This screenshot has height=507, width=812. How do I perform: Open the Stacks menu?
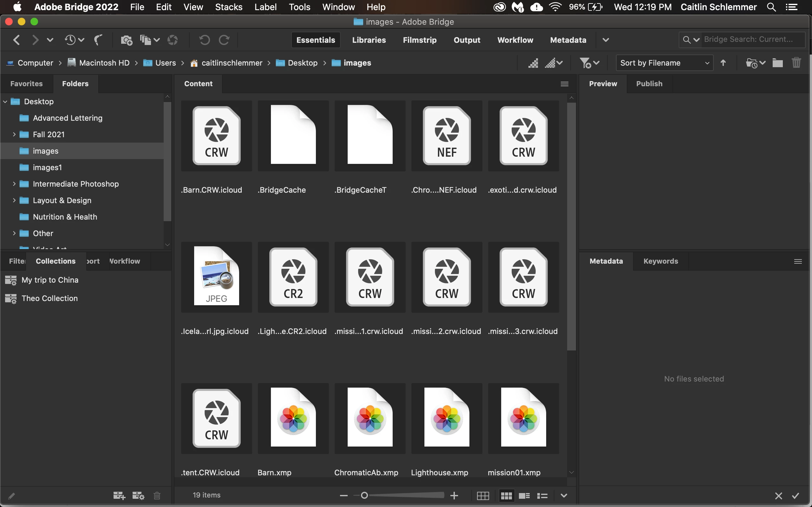[x=228, y=7]
